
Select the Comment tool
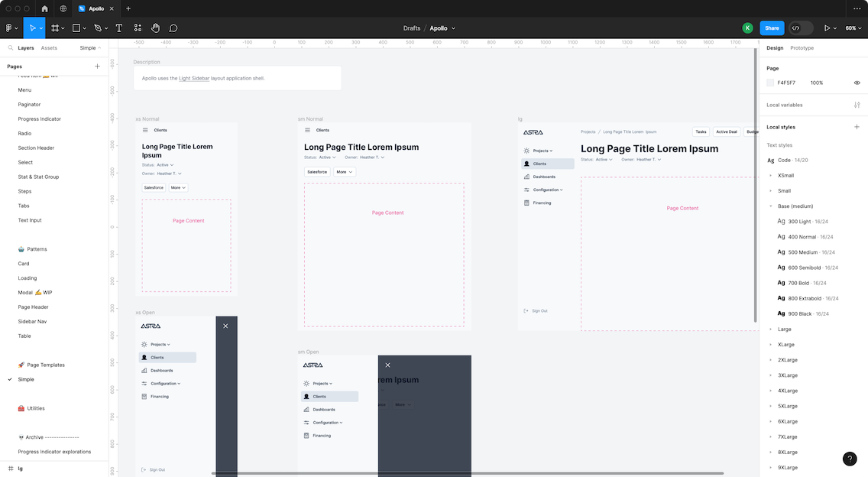coord(173,28)
